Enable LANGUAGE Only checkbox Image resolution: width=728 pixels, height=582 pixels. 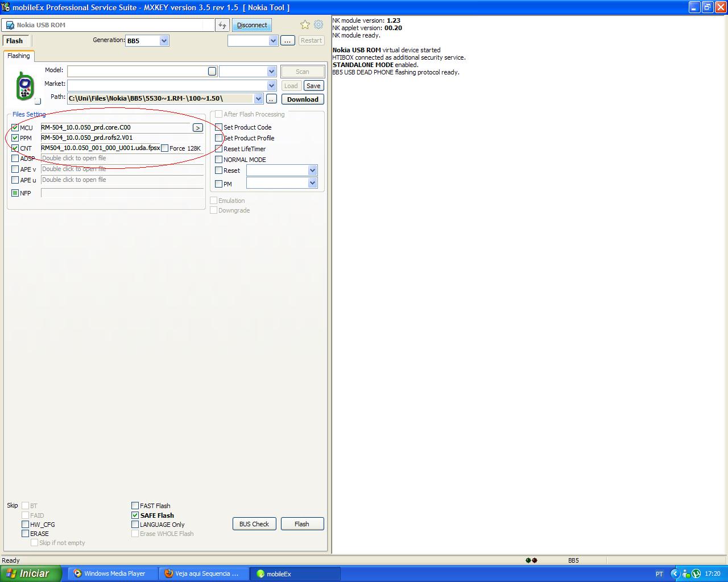135,525
